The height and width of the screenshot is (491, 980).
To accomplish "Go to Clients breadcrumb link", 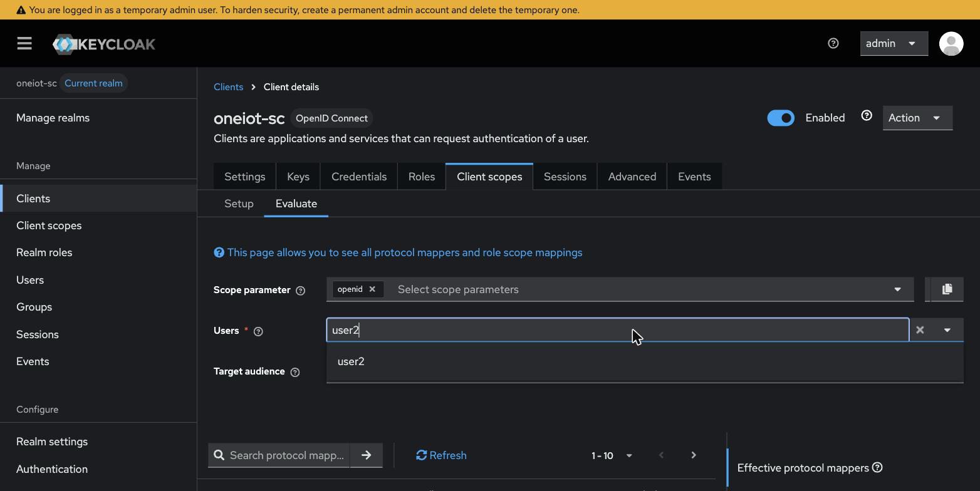I will 228,87.
